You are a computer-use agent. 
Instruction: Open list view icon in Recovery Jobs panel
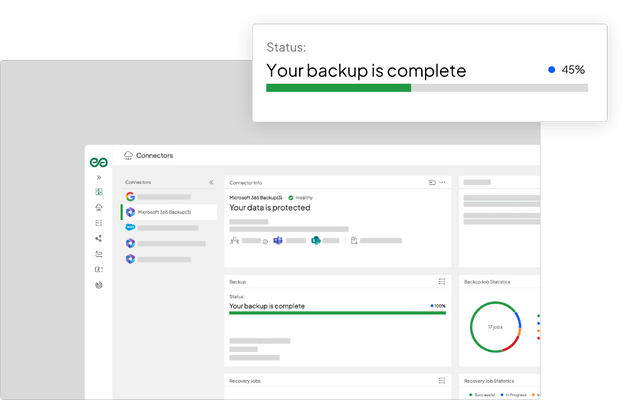(442, 381)
